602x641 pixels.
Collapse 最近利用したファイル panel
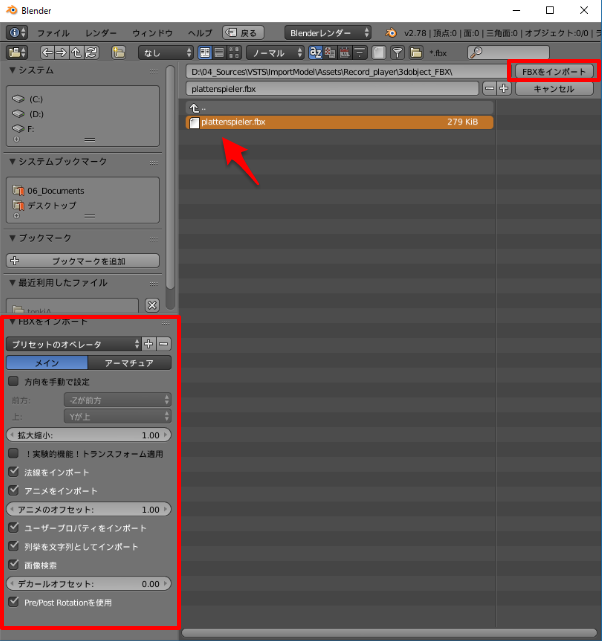13,282
